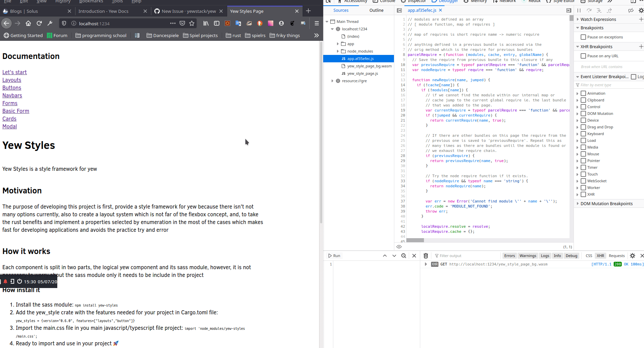The width and height of the screenshot is (644, 348).
Task: Expand the XHR GET request row
Action: [x=426, y=264]
